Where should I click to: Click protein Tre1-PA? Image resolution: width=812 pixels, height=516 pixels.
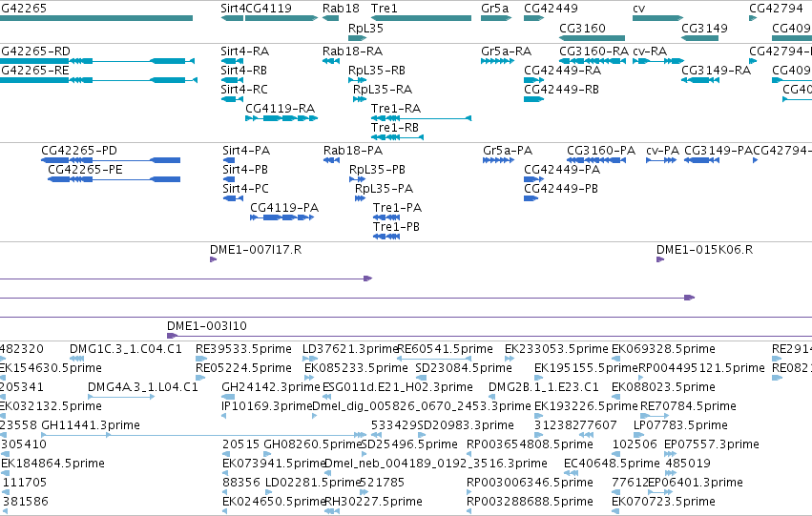click(x=386, y=217)
